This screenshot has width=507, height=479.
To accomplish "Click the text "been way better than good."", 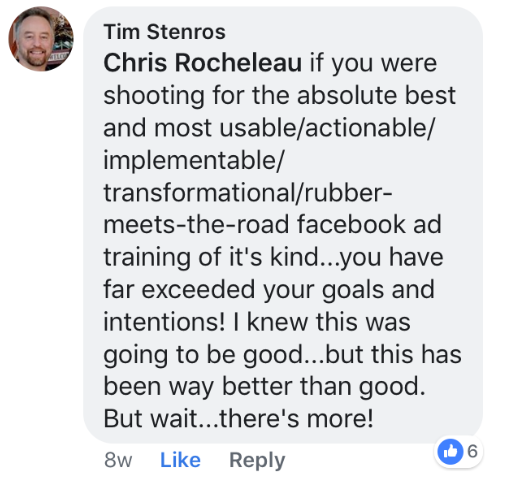I will [x=264, y=387].
